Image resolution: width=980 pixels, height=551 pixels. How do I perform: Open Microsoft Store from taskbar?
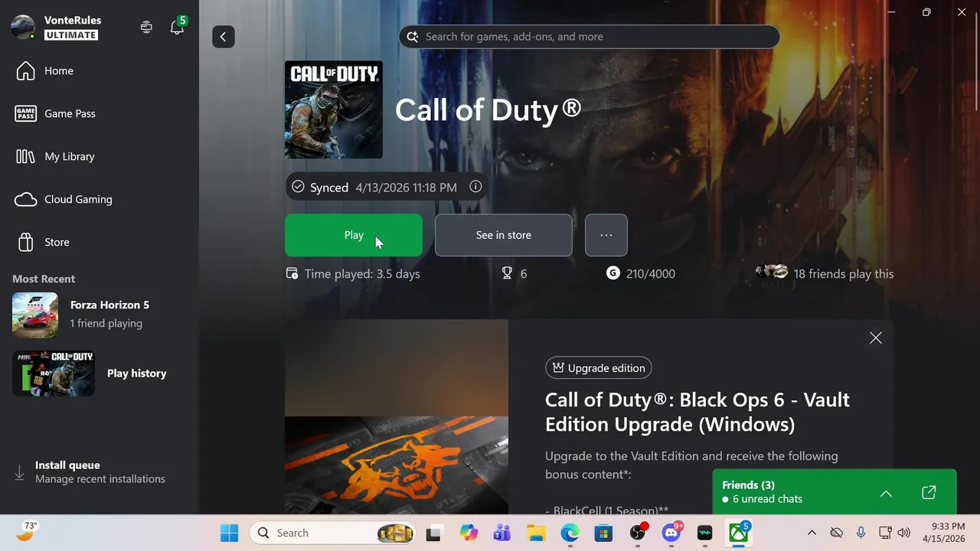(603, 533)
